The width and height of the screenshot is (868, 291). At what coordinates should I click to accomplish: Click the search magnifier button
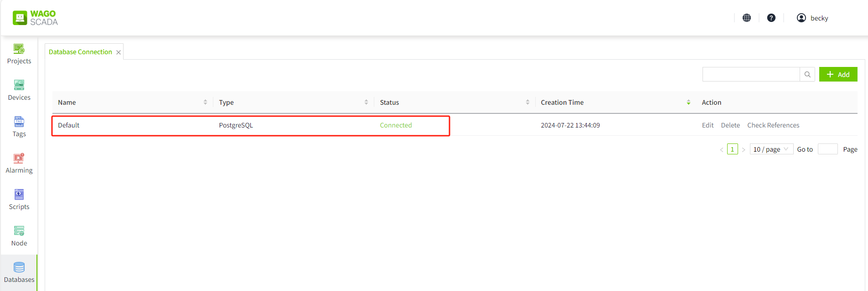tap(807, 74)
